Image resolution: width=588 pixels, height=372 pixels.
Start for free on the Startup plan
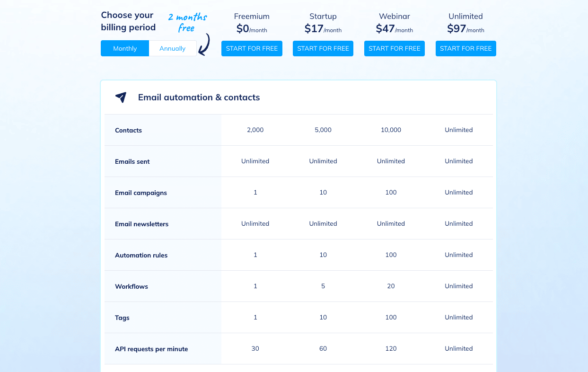coord(323,48)
